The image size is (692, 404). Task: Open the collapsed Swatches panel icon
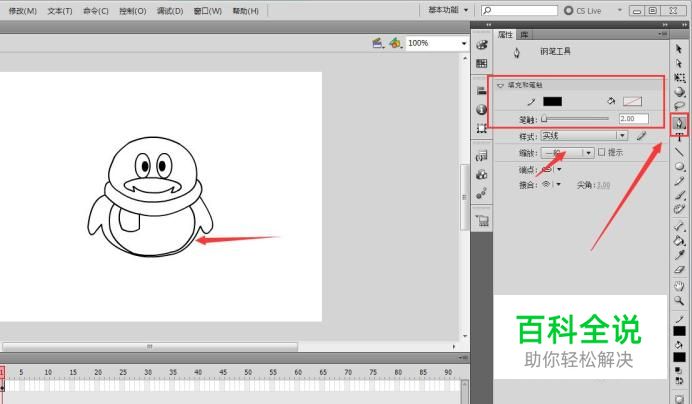[x=482, y=63]
